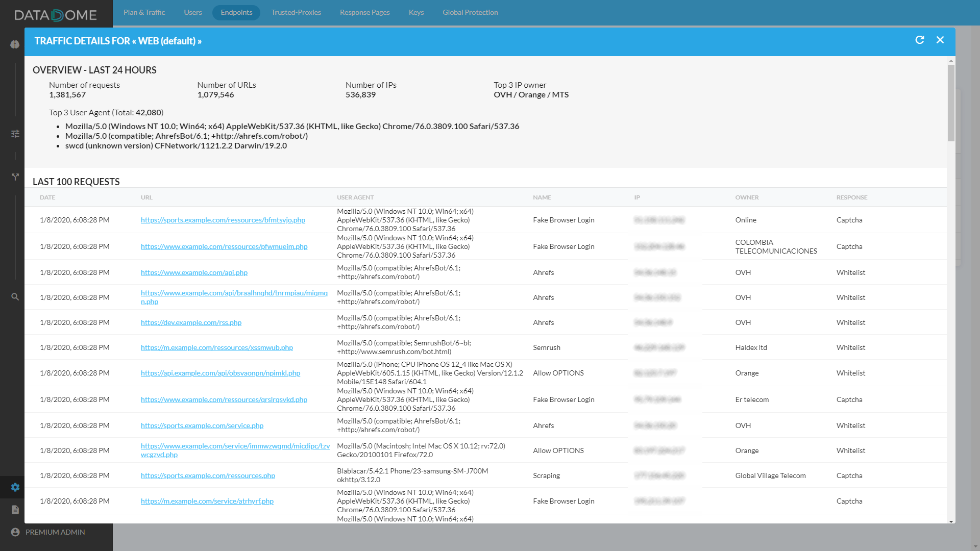This screenshot has height=551, width=980.
Task: Click the DataDome logo
Action: (56, 15)
